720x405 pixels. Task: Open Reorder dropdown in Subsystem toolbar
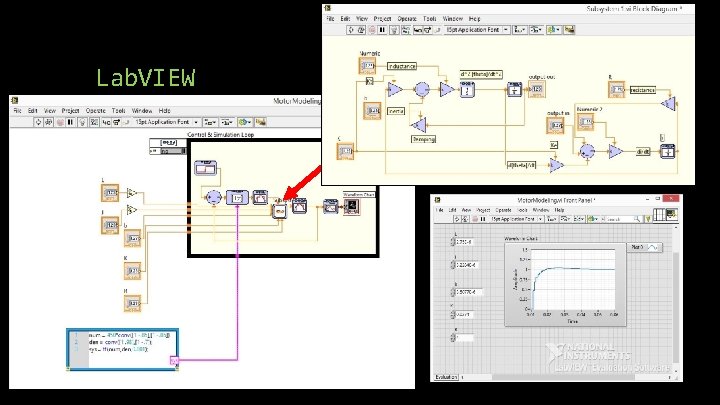(553, 30)
